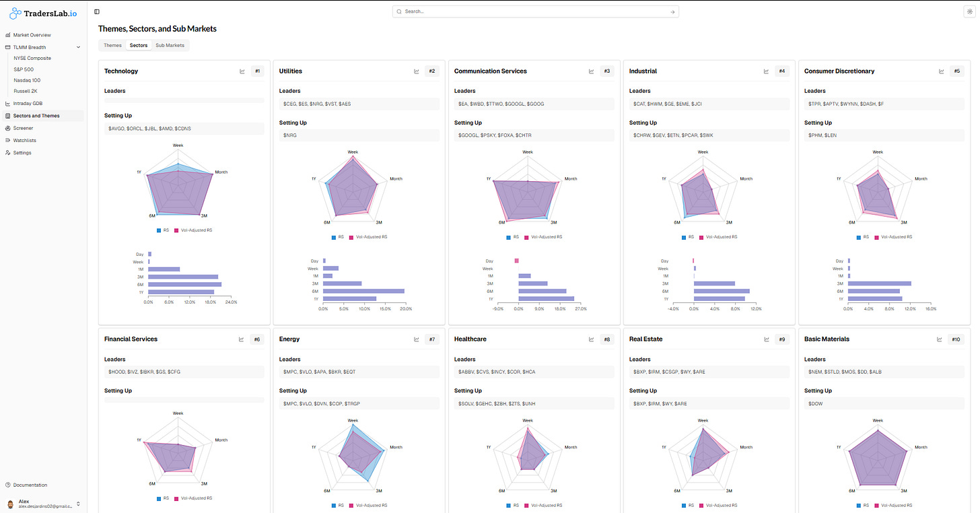
Task: Toggle the sidebar collapse icon
Action: (97, 11)
